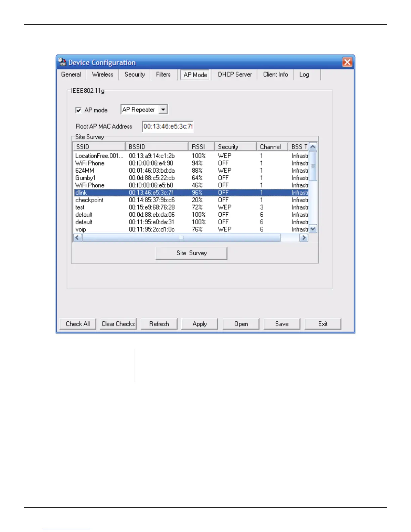Select the WiFi Phone row with 94% RSSI

(191, 163)
